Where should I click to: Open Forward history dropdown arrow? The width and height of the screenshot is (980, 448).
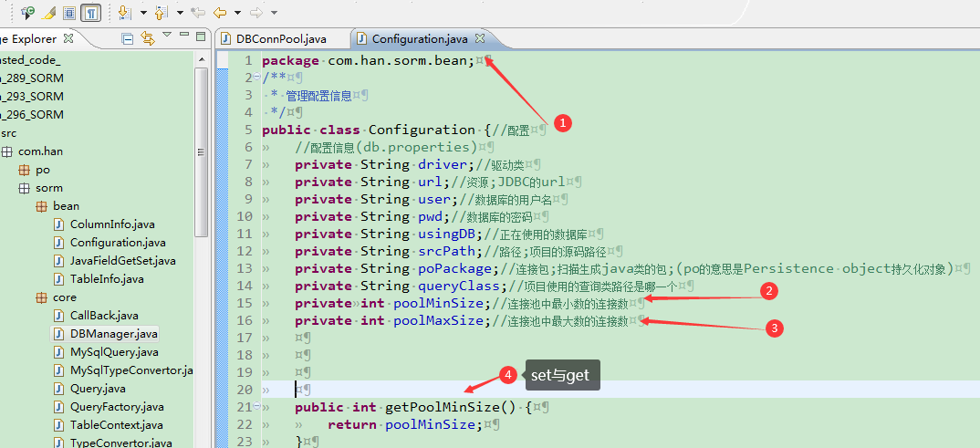(274, 13)
